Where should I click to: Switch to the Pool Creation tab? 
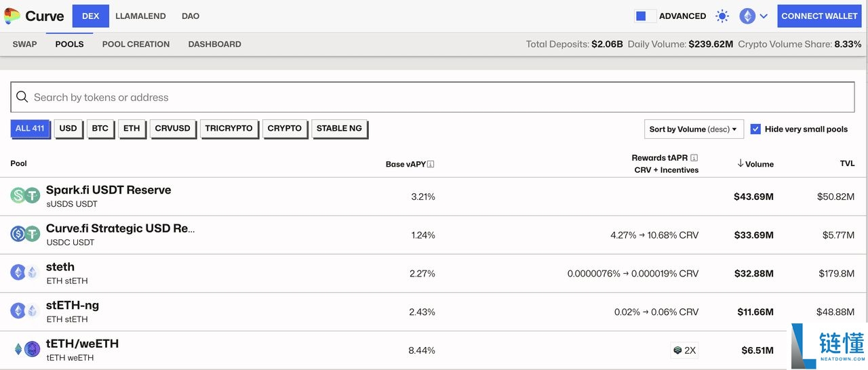[x=136, y=44]
